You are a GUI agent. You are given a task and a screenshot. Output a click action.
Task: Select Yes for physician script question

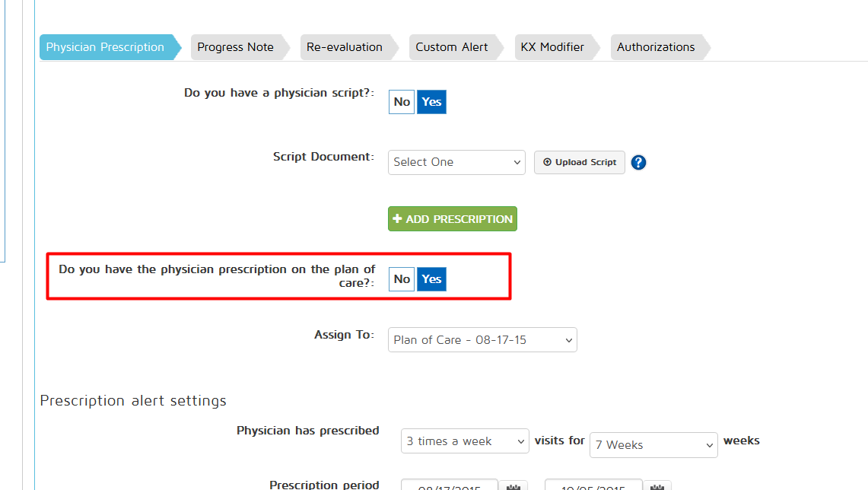(431, 102)
